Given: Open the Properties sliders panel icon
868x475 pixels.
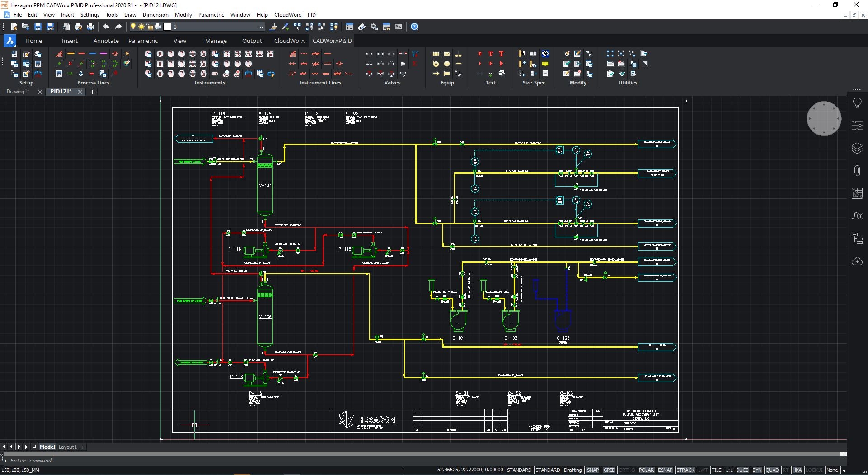Looking at the screenshot, I should click(857, 126).
